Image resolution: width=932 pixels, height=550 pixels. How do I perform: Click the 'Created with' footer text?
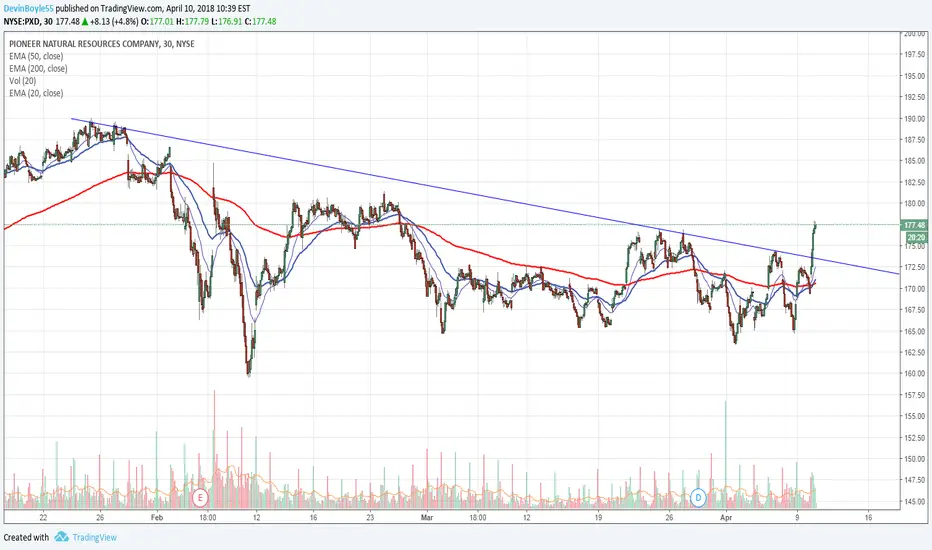coord(26,538)
